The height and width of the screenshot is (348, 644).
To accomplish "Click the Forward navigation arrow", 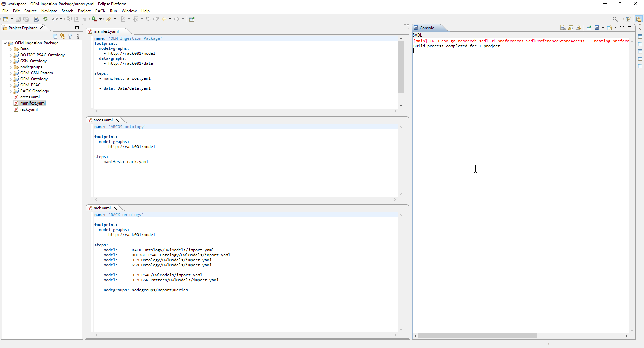I will [x=177, y=19].
